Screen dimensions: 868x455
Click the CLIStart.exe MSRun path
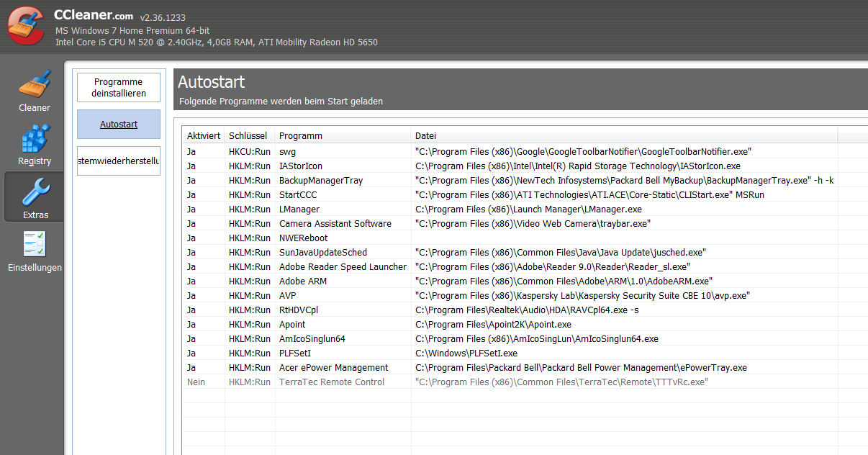tap(589, 195)
